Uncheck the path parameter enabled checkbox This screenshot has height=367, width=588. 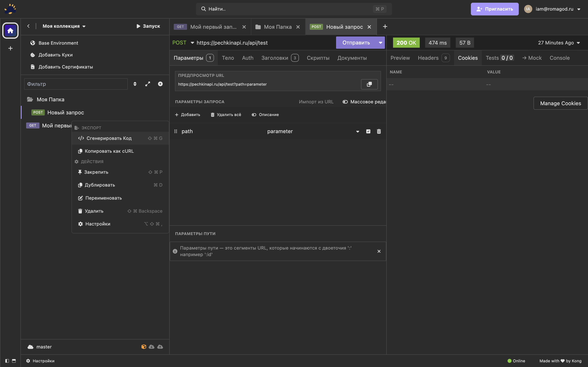tap(368, 131)
